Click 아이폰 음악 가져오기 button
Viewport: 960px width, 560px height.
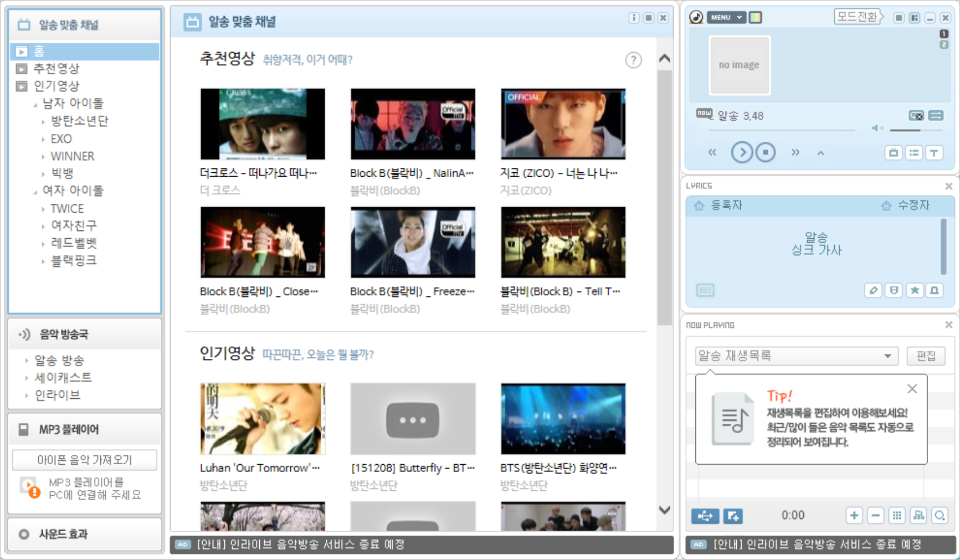point(85,460)
